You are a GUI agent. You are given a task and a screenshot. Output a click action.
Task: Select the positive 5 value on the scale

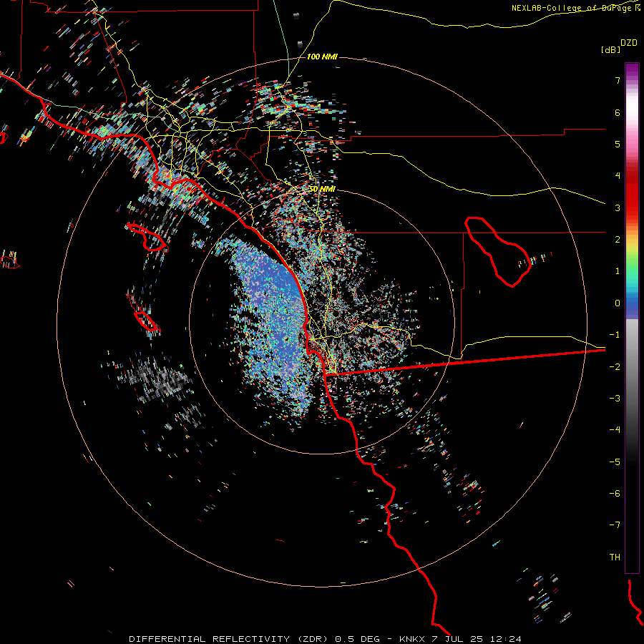(x=618, y=144)
